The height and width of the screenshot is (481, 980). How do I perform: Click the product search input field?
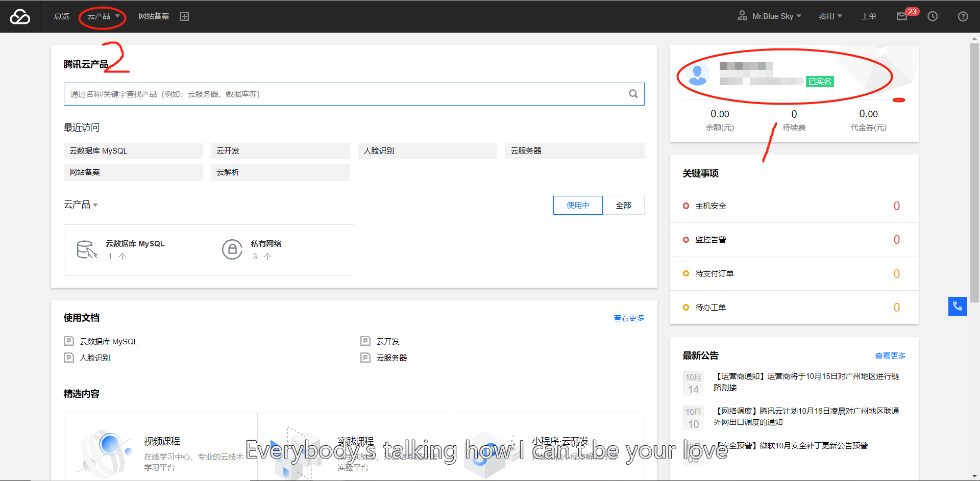click(x=352, y=94)
